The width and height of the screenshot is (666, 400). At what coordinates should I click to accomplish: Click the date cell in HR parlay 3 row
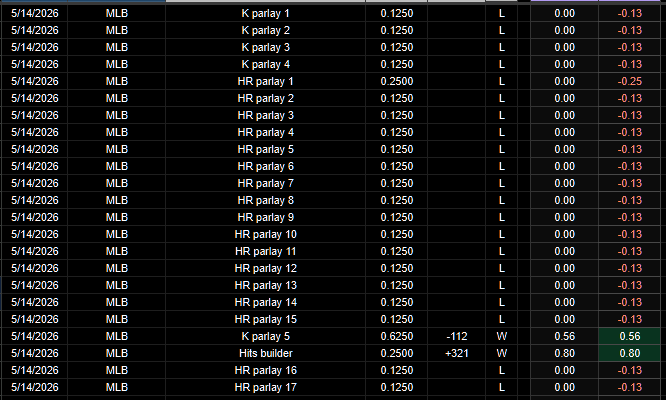34,115
